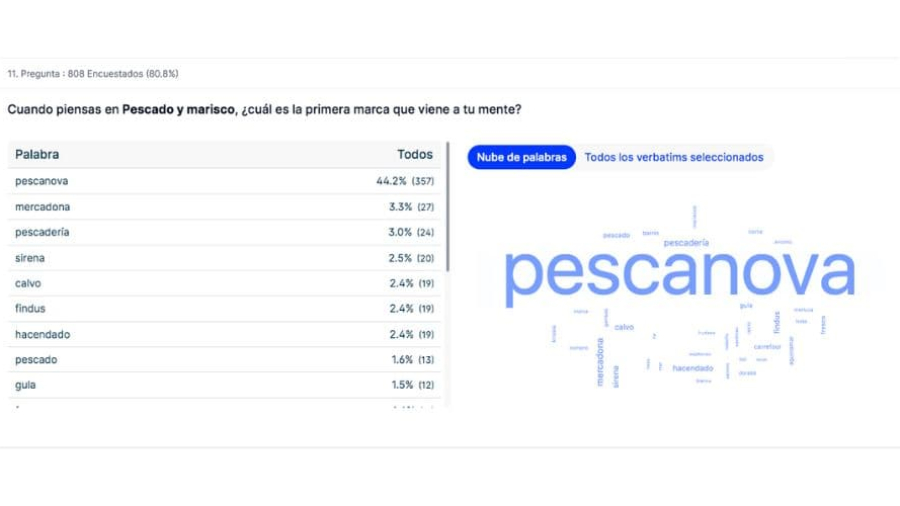The image size is (900, 506).
Task: Select the "Nube de palabras" tab
Action: point(521,157)
